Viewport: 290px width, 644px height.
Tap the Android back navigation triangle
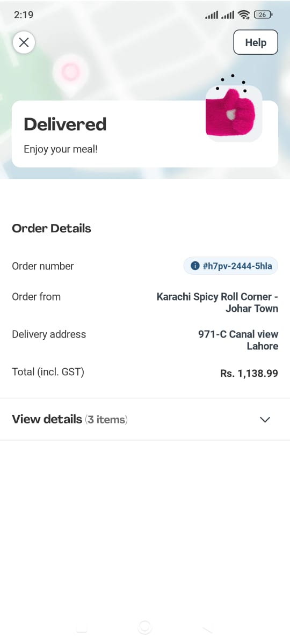point(207,627)
